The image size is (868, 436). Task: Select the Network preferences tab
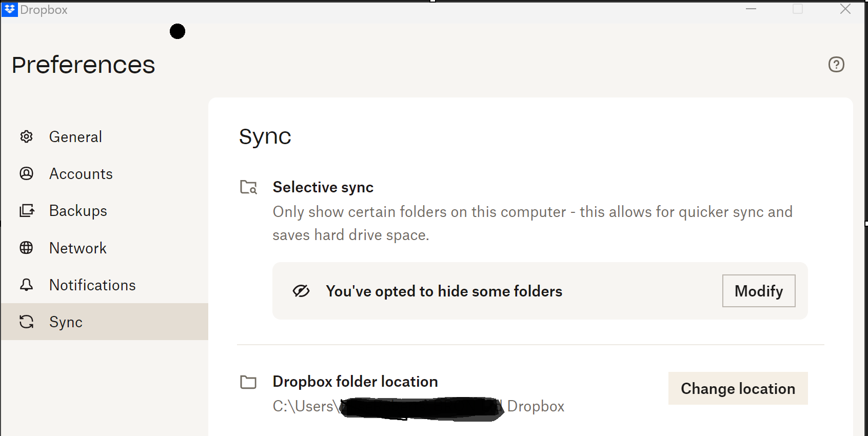77,248
